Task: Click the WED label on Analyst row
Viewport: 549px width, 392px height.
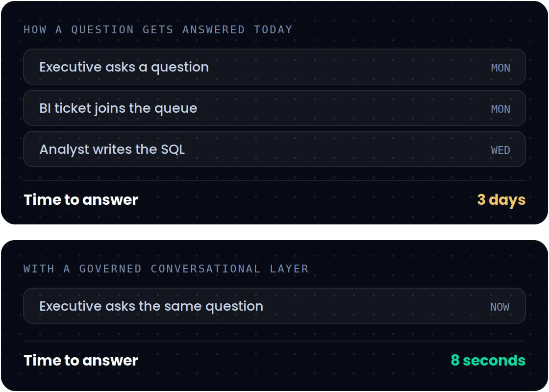Action: click(500, 150)
